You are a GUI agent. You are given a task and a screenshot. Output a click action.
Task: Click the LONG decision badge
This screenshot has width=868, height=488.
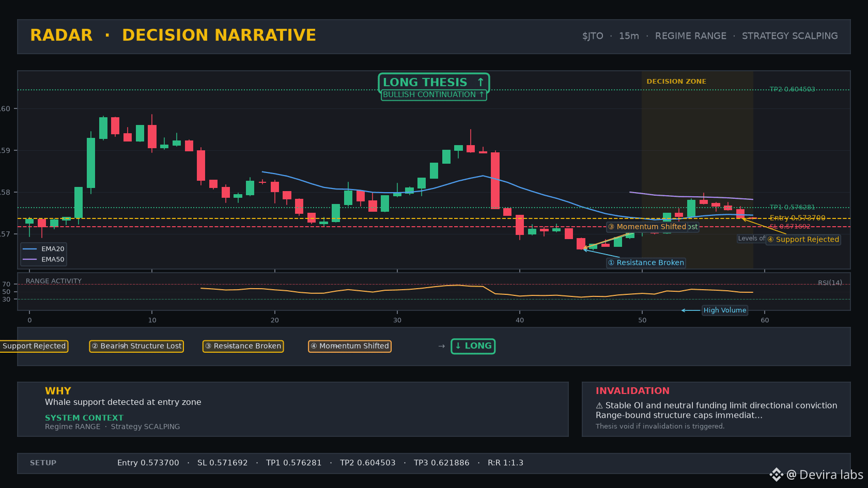pyautogui.click(x=473, y=346)
